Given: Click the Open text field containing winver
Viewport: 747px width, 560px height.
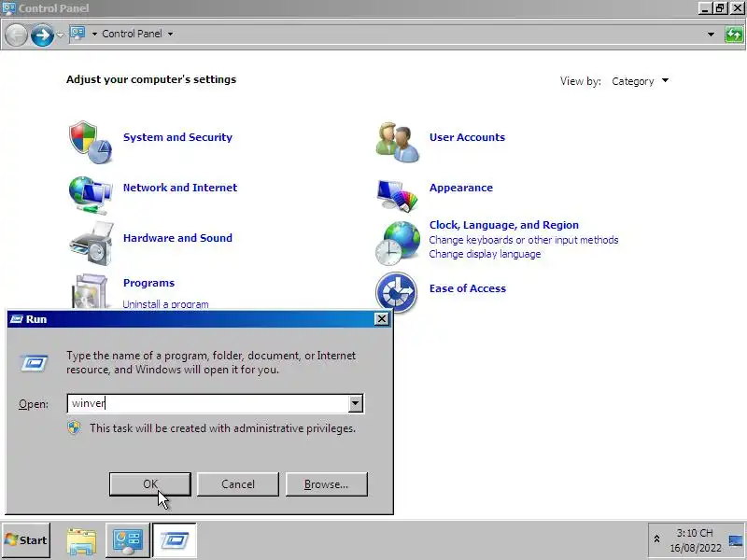Looking at the screenshot, I should (x=207, y=404).
